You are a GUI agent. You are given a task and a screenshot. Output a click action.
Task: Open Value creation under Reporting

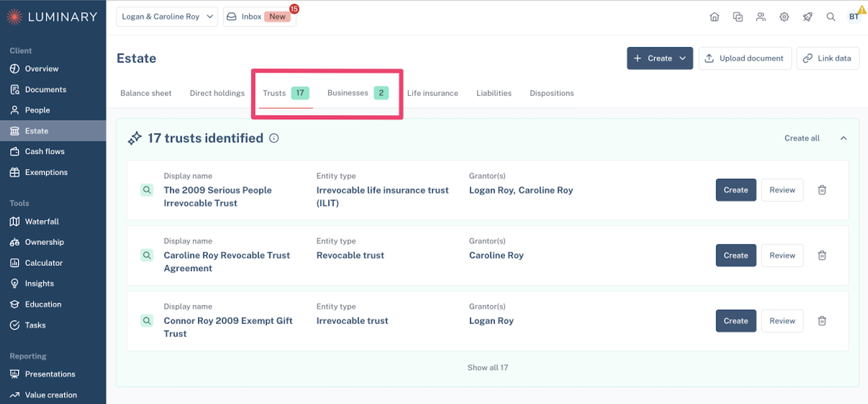pyautogui.click(x=53, y=395)
